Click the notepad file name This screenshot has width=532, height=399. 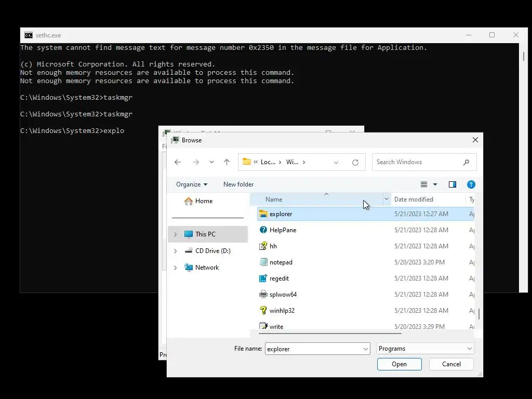tap(281, 262)
